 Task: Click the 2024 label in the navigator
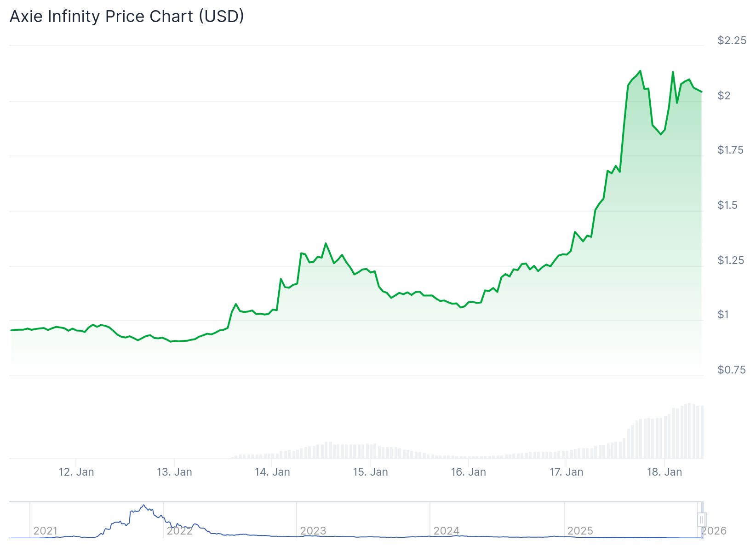point(447,531)
